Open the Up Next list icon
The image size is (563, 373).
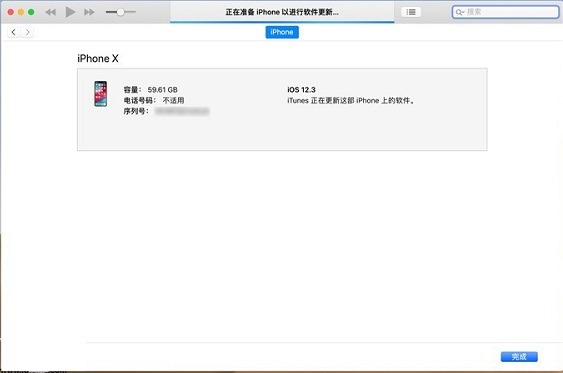[x=411, y=12]
